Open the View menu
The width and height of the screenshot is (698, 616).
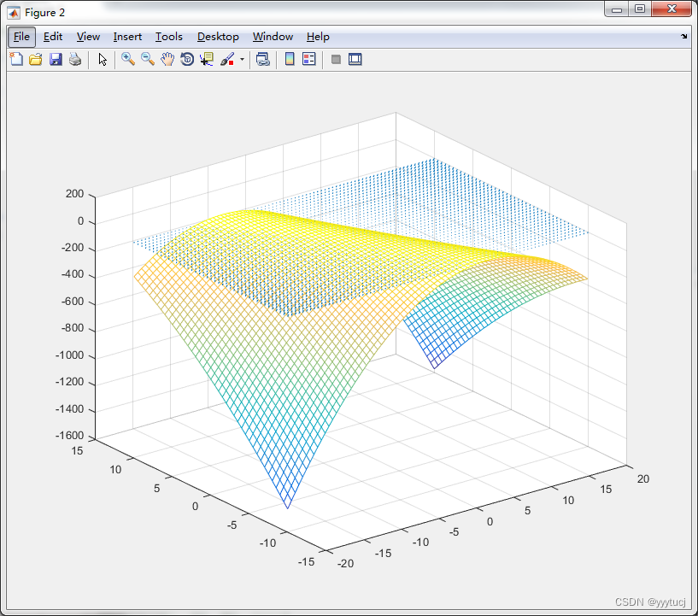88,37
